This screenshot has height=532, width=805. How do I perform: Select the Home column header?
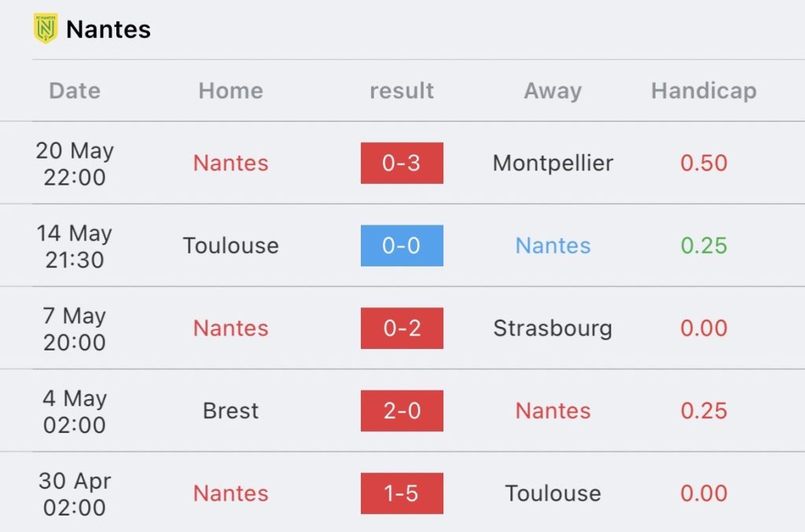230,91
